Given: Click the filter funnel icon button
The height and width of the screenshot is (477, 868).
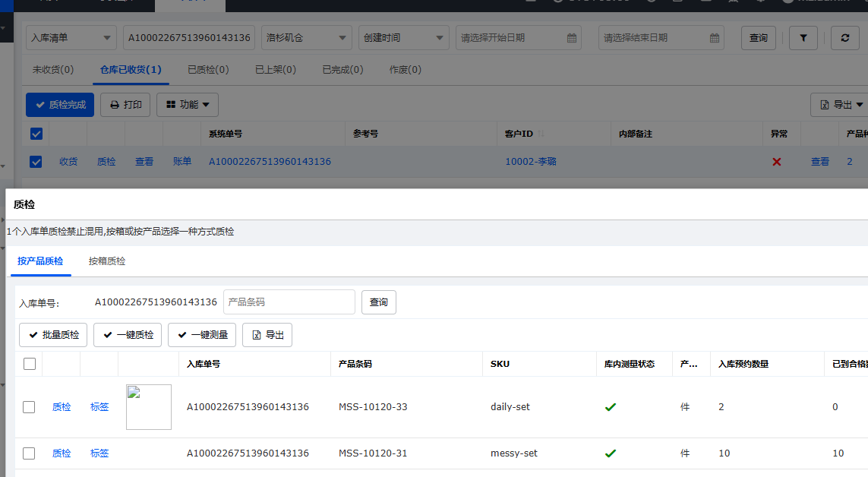Looking at the screenshot, I should (803, 37).
